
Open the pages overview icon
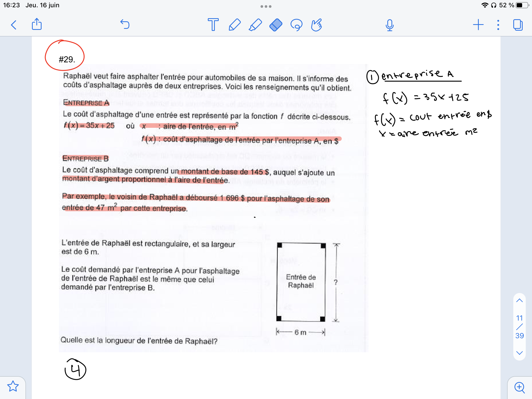click(518, 25)
